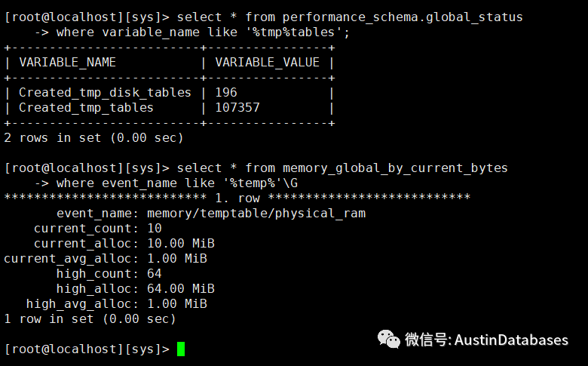Select the VARIABLE_VALUE column header
This screenshot has height=366, width=588.
pos(268,63)
